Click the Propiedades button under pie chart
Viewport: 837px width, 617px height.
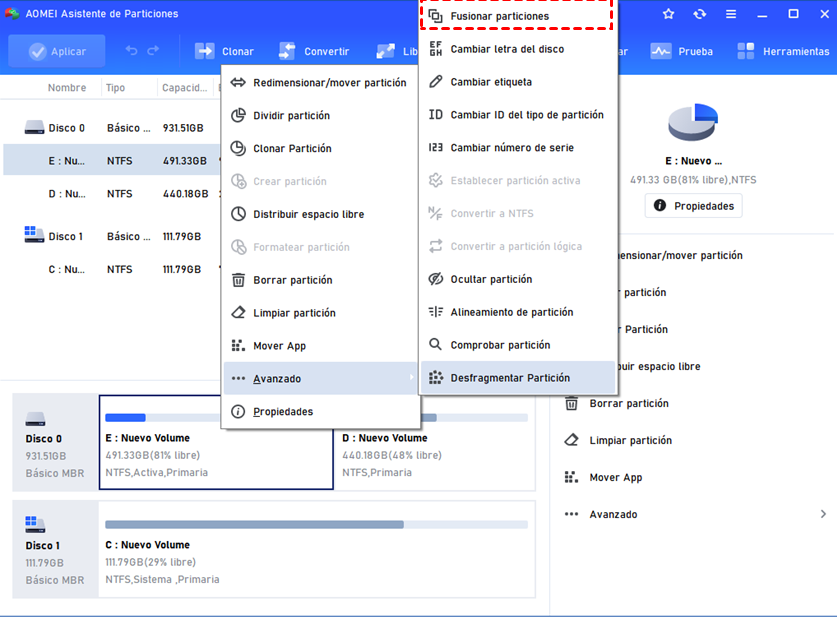pos(694,206)
